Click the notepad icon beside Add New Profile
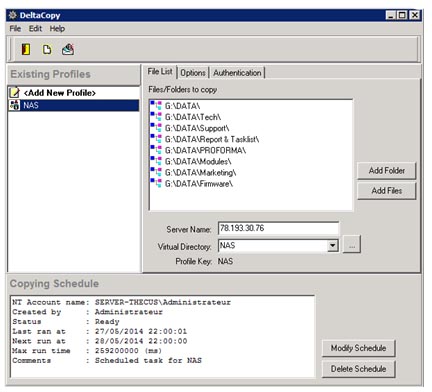Viewport: 432px width, 392px height. 14,92
